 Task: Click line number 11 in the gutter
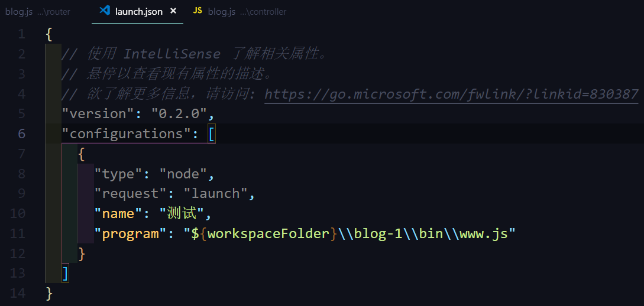(x=18, y=233)
